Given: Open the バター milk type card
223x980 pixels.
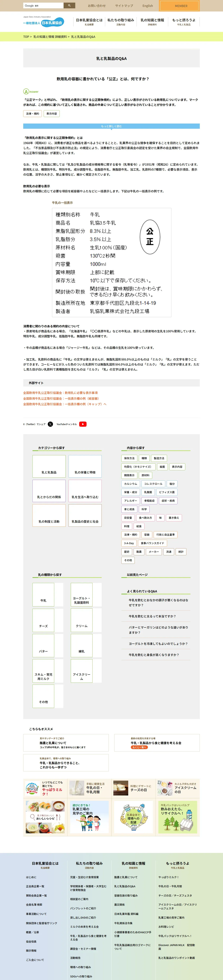Looking at the screenshot, I should 43,646.
